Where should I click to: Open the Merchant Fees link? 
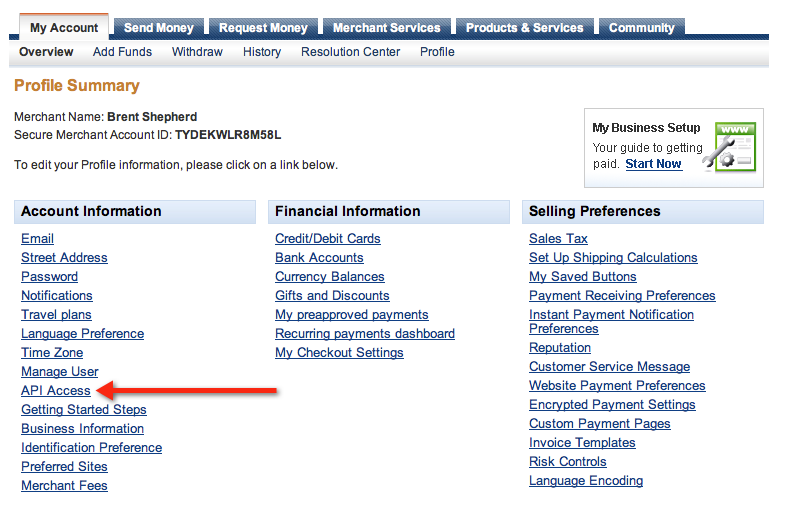64,486
